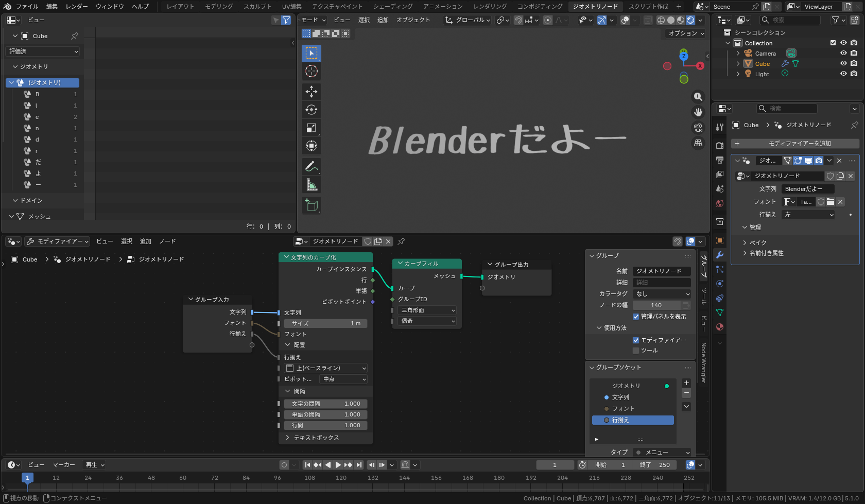
Task: Open the Render properties tab
Action: [x=719, y=145]
